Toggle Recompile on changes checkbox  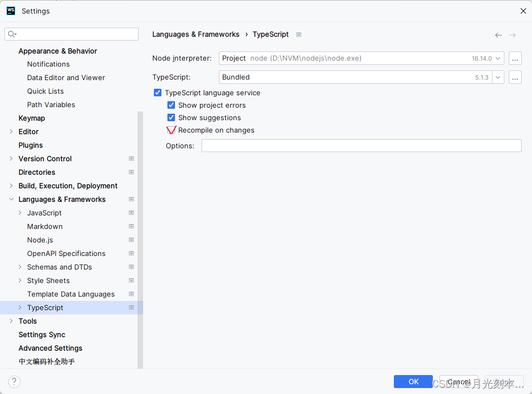click(x=171, y=130)
